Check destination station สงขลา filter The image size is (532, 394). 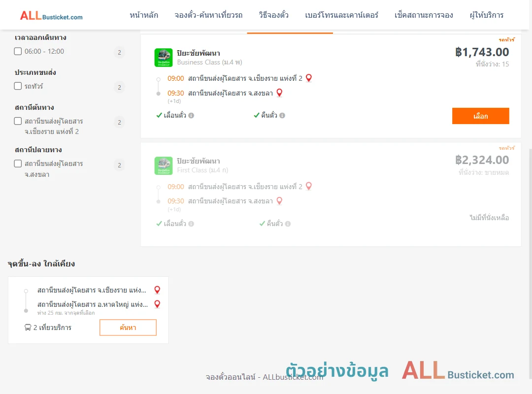(x=18, y=164)
